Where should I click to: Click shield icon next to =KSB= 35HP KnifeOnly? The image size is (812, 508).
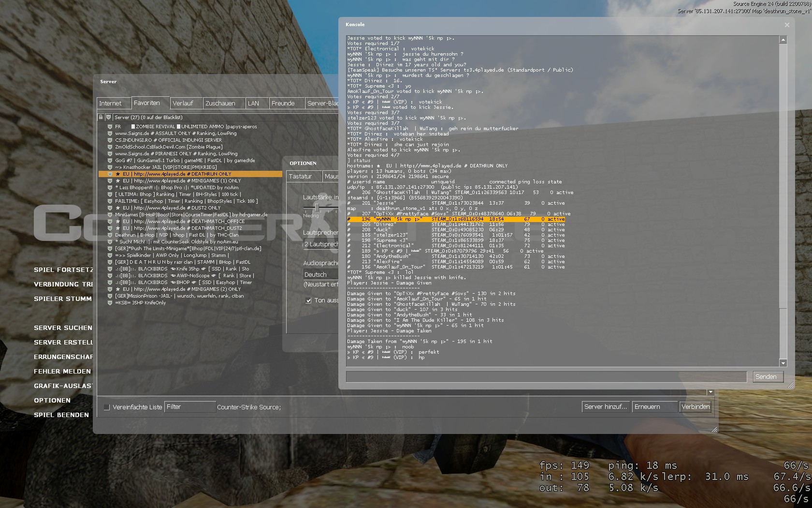pos(110,303)
